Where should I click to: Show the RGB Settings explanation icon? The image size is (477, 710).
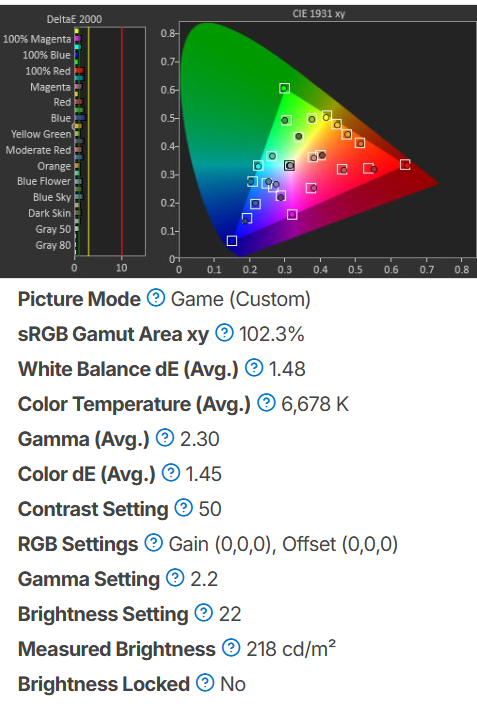[x=154, y=543]
